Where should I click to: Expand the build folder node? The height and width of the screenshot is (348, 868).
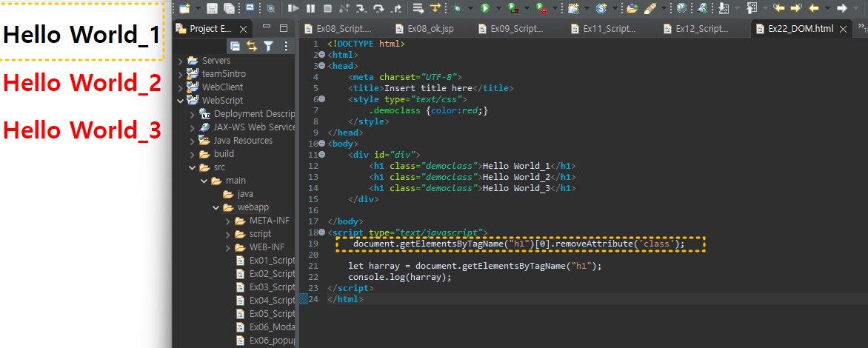[x=192, y=154]
